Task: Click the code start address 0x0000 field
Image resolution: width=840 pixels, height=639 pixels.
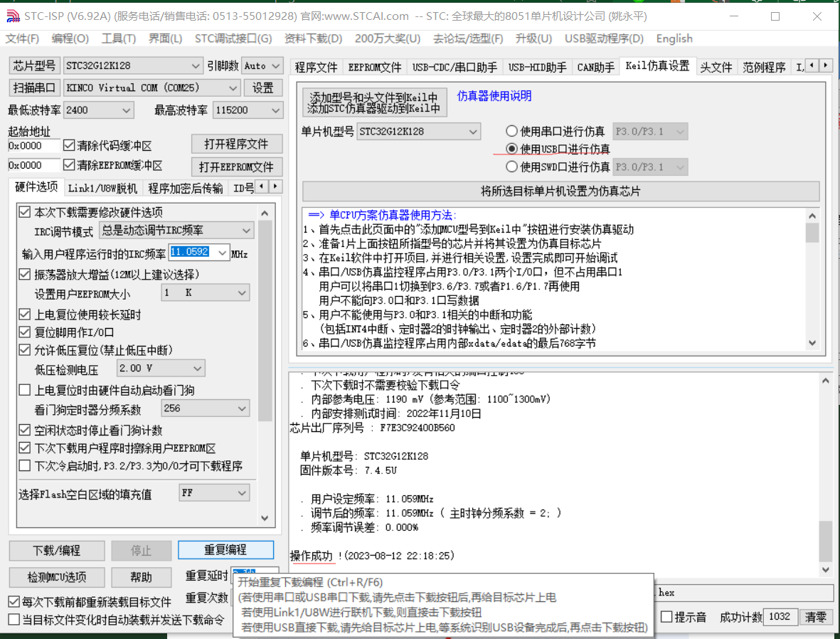Action: 33,145
